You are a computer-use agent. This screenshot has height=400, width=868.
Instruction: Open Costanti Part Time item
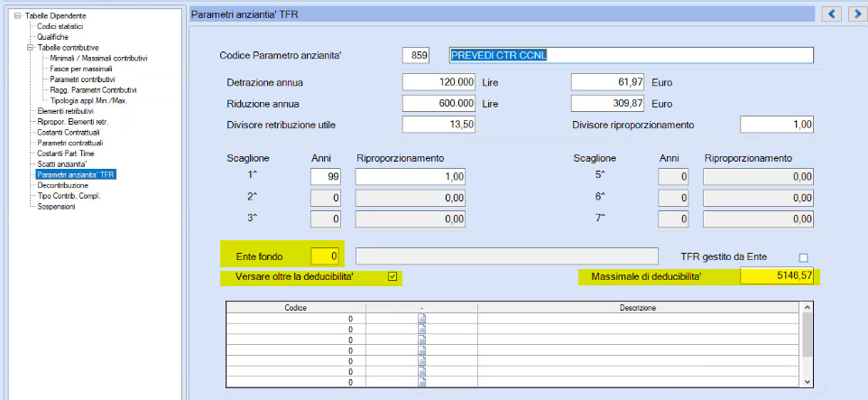pyautogui.click(x=65, y=153)
